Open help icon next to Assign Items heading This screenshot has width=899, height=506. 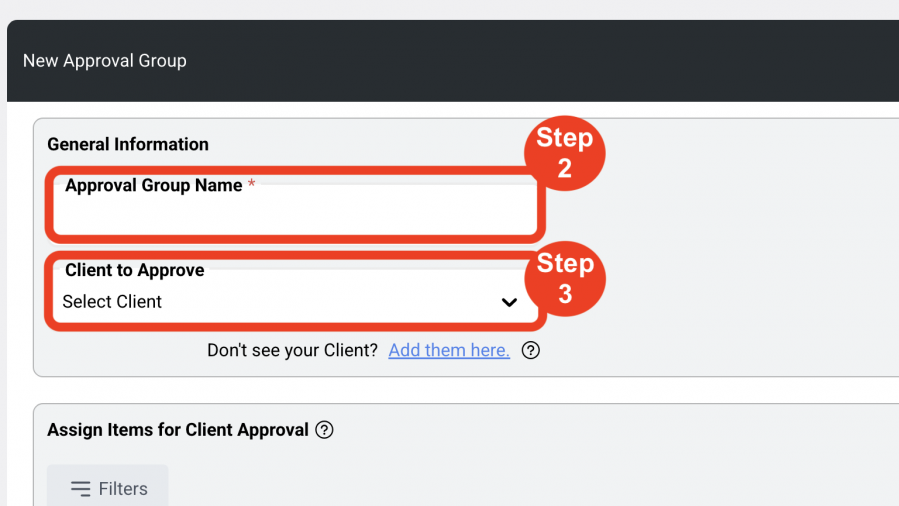point(324,430)
